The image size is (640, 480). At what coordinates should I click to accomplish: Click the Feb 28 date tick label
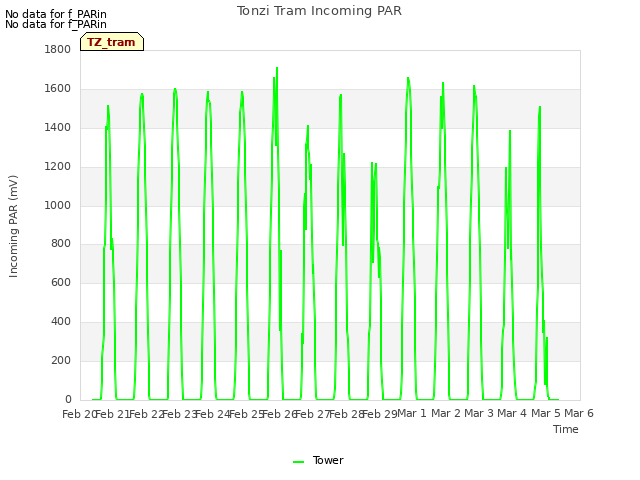click(346, 414)
